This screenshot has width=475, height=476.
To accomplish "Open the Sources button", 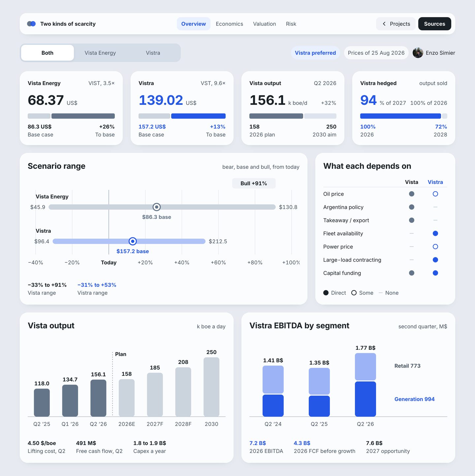I will point(435,24).
